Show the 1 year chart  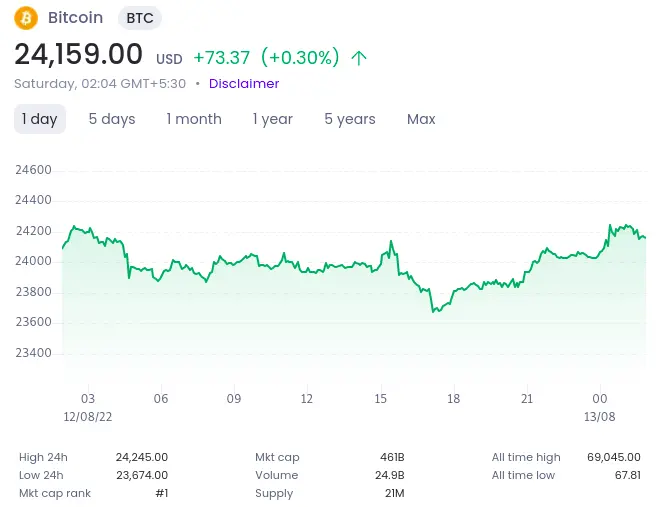point(273,119)
